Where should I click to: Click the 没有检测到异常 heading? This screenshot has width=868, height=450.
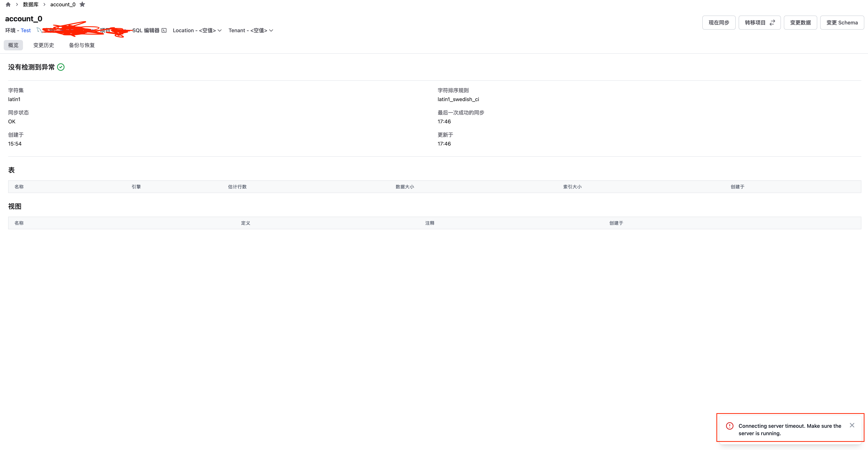(31, 67)
